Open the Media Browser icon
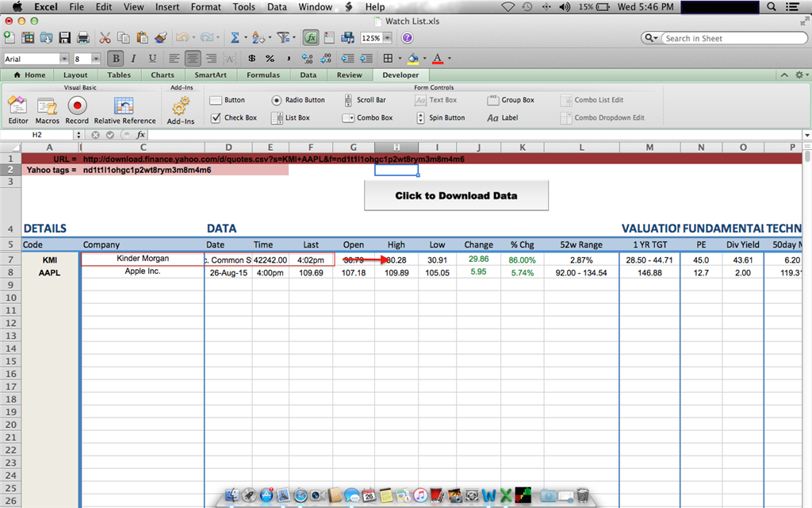Image resolution: width=812 pixels, height=508 pixels. [348, 37]
